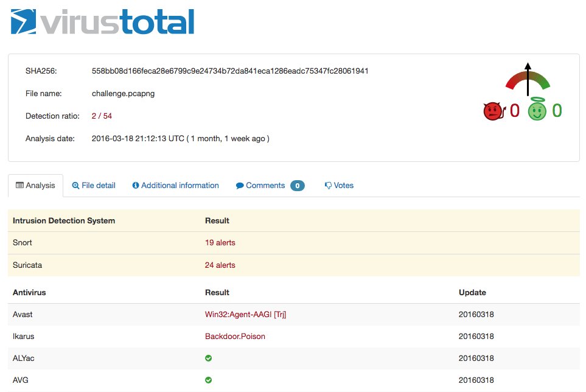Open the Votes tab
The width and height of the screenshot is (586, 392).
339,186
